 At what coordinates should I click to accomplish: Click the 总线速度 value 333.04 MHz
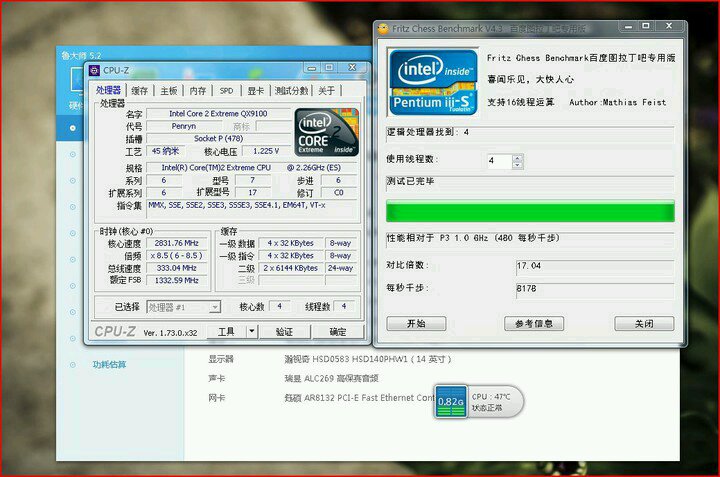(x=176, y=268)
